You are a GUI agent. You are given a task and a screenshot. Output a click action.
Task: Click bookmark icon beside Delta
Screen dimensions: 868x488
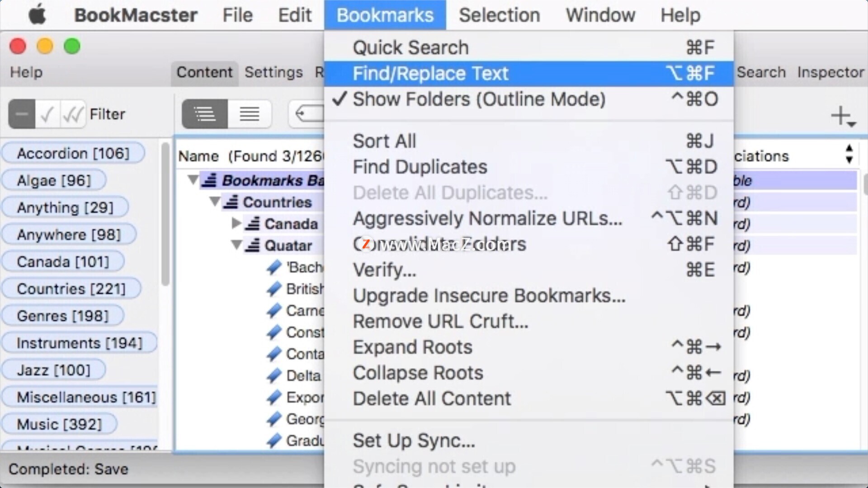pyautogui.click(x=274, y=375)
